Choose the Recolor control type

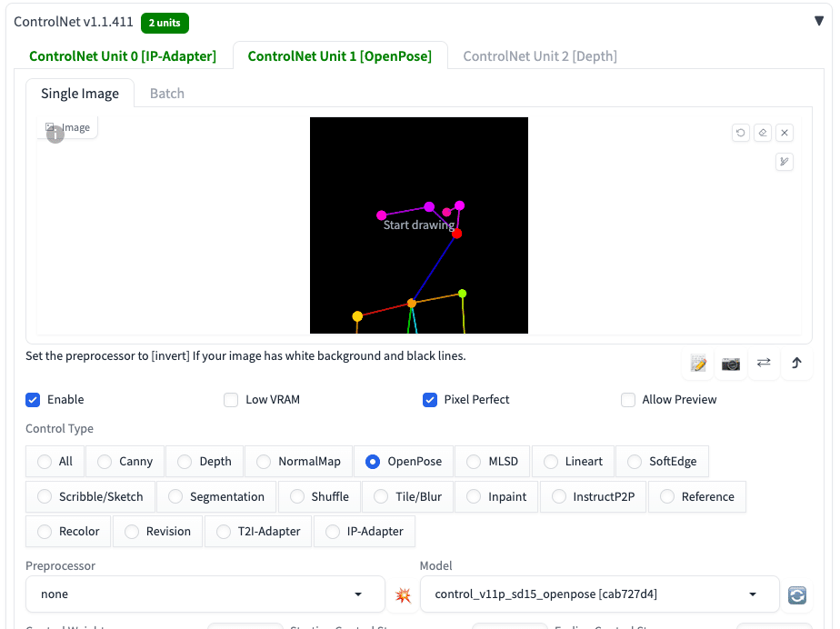[x=68, y=532]
